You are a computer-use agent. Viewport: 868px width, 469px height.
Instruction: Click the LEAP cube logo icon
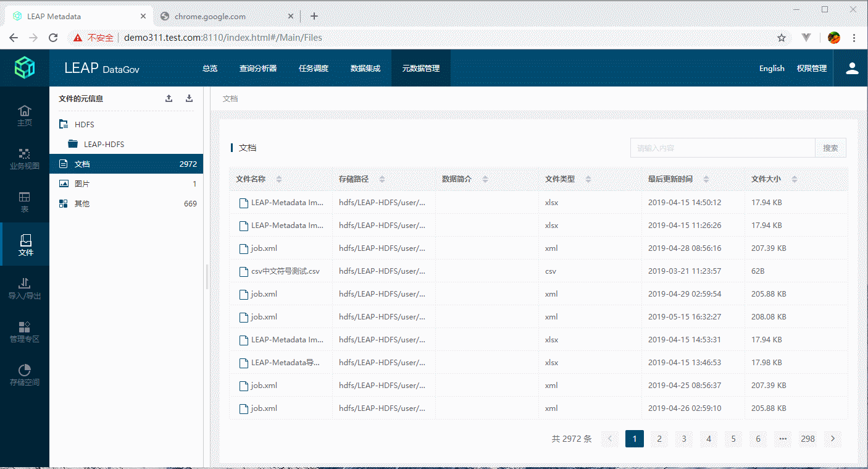(25, 67)
